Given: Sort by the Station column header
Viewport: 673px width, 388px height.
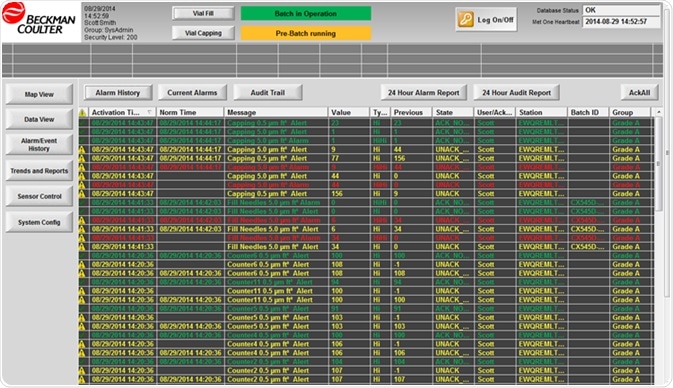Looking at the screenshot, I should [x=541, y=112].
